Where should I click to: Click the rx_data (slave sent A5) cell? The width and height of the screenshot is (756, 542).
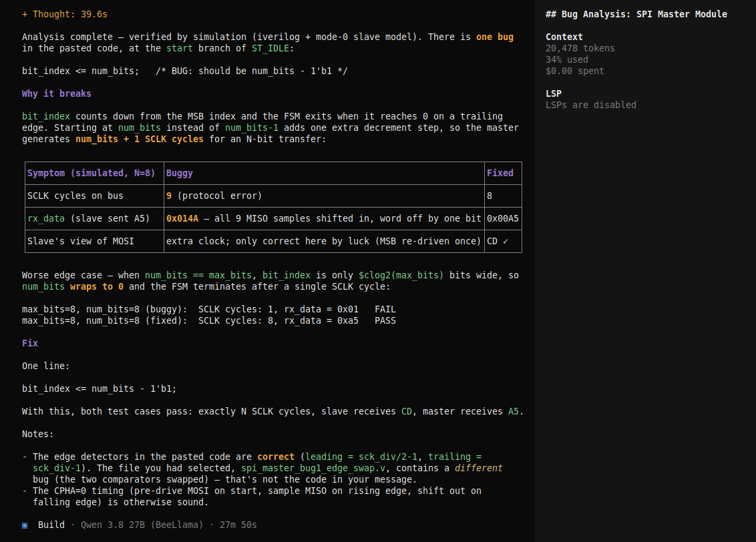[x=94, y=219]
